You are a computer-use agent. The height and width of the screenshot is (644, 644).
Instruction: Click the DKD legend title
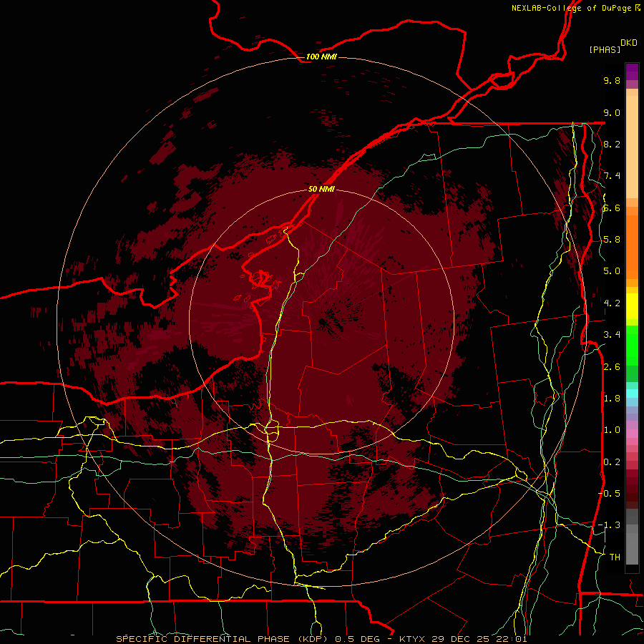tap(629, 43)
